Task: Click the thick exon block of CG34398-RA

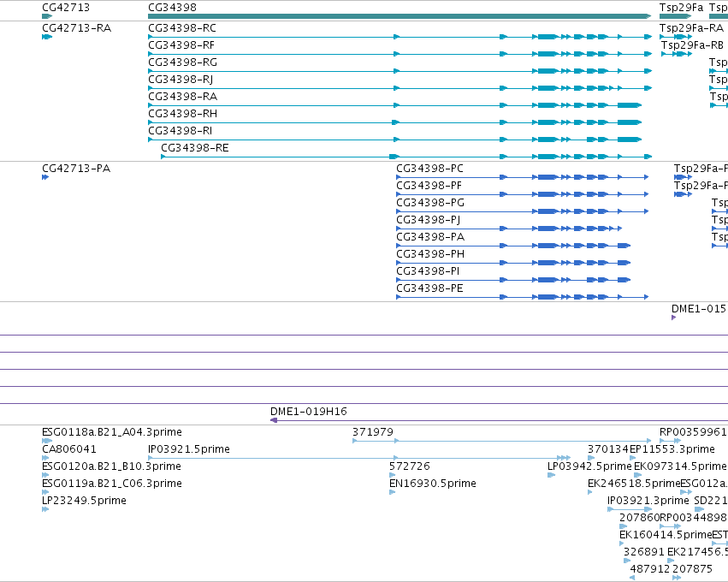Action: 629,105
